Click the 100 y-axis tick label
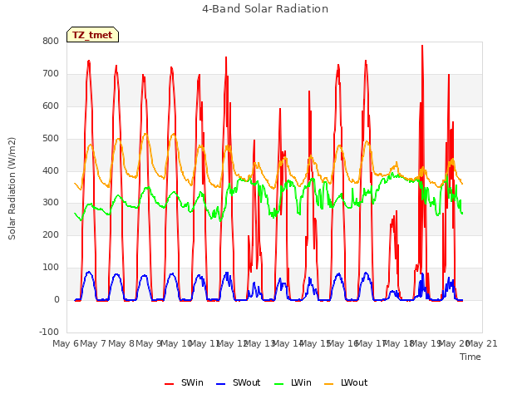Viewport: 532px width, 399px height. click(x=51, y=268)
